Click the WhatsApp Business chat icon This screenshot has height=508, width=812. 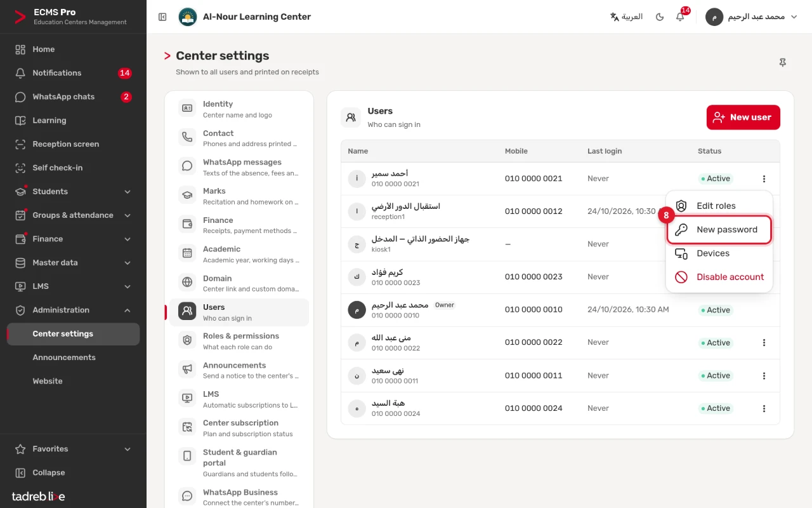coord(187,496)
